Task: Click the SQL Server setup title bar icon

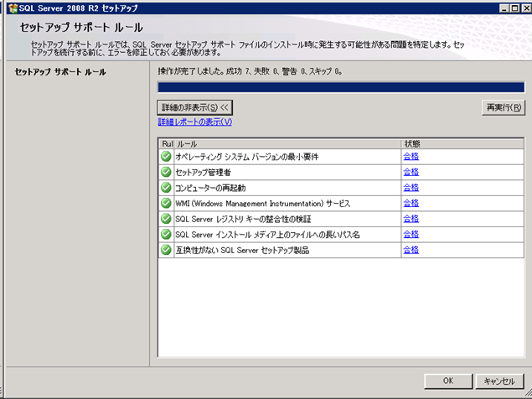Action: [x=13, y=8]
